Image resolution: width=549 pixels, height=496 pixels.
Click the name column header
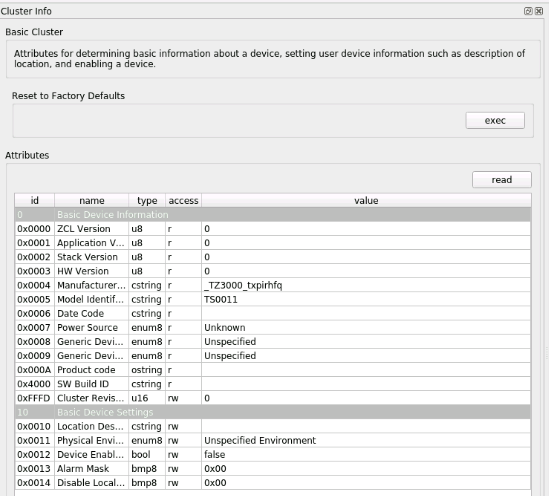pyautogui.click(x=92, y=201)
